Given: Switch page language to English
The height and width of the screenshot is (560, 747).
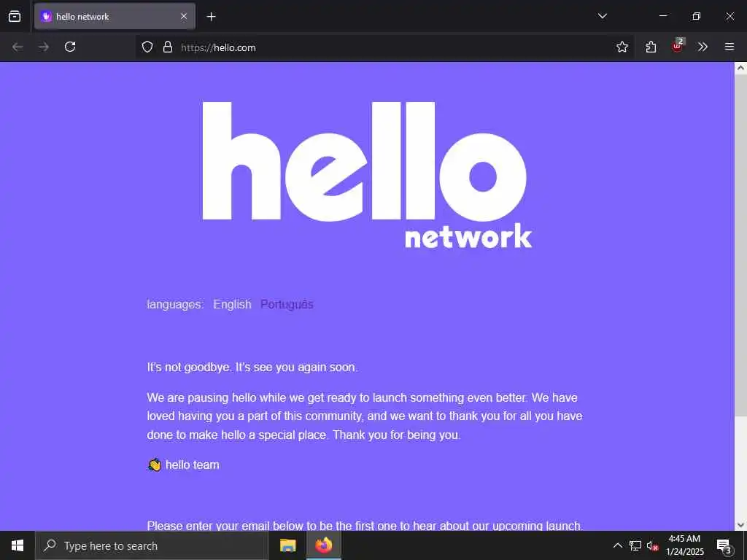Looking at the screenshot, I should (232, 304).
